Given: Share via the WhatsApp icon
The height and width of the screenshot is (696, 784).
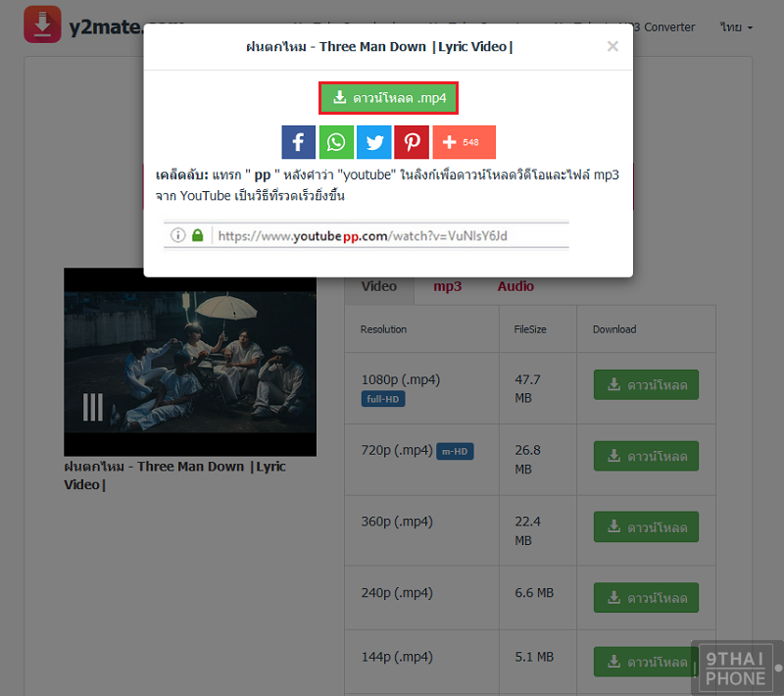Looking at the screenshot, I should point(336,142).
